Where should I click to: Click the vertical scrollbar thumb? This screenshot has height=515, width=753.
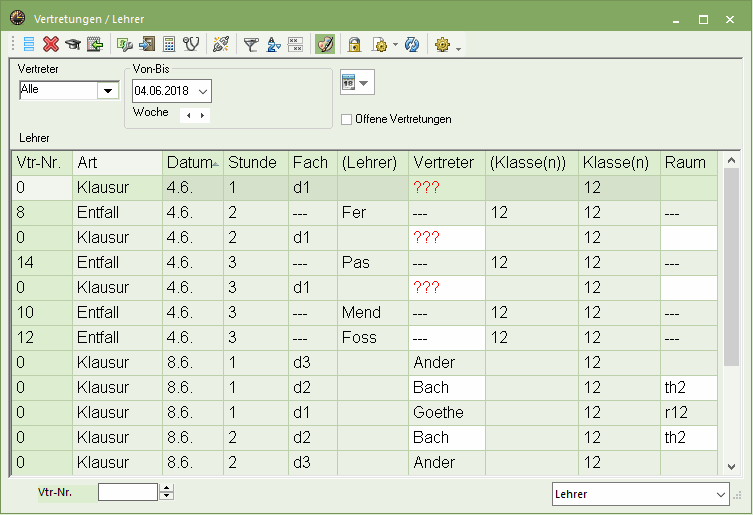pyautogui.click(x=731, y=267)
